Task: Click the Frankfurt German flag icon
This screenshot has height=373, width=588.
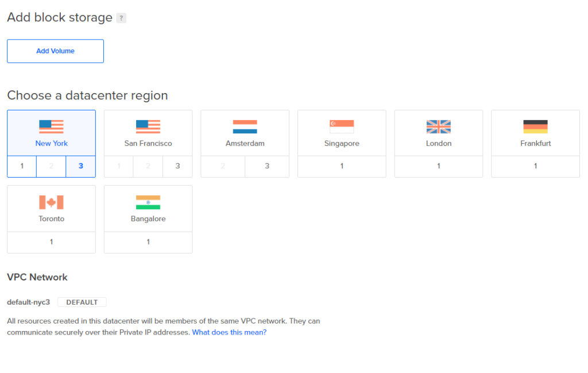Action: pyautogui.click(x=535, y=126)
